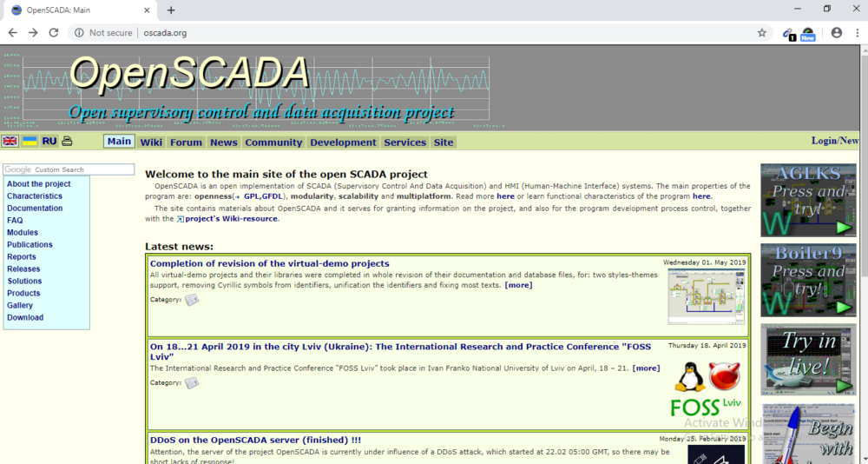The height and width of the screenshot is (464, 868).
Task: Open Chrome's three-dot menu
Action: click(858, 33)
